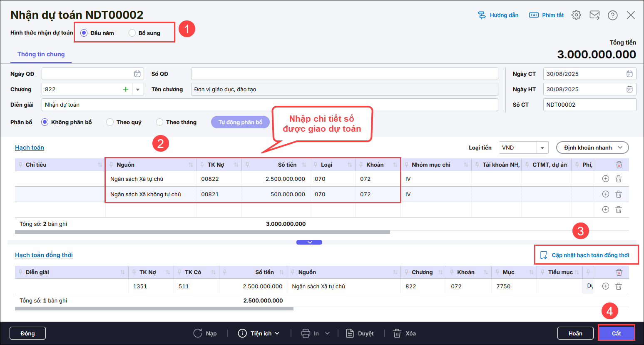The height and width of the screenshot is (345, 644).
Task: Switch to the Thông tin chung tab
Action: tap(41, 54)
